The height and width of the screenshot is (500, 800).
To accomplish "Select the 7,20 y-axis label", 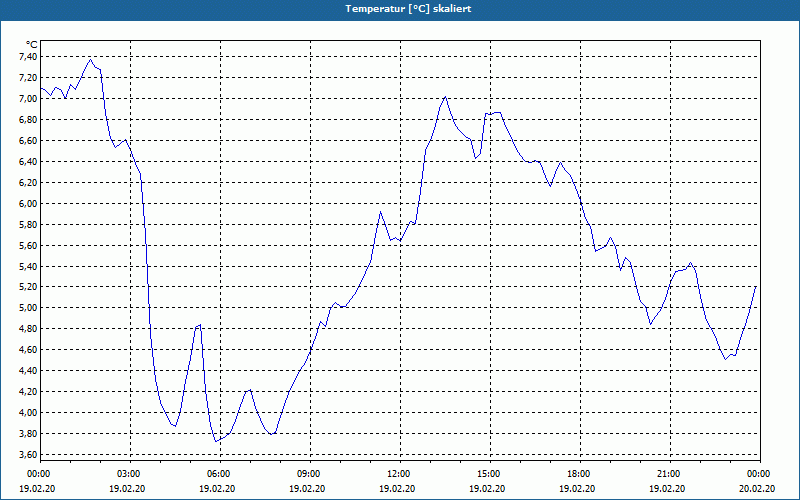I will click(x=29, y=78).
